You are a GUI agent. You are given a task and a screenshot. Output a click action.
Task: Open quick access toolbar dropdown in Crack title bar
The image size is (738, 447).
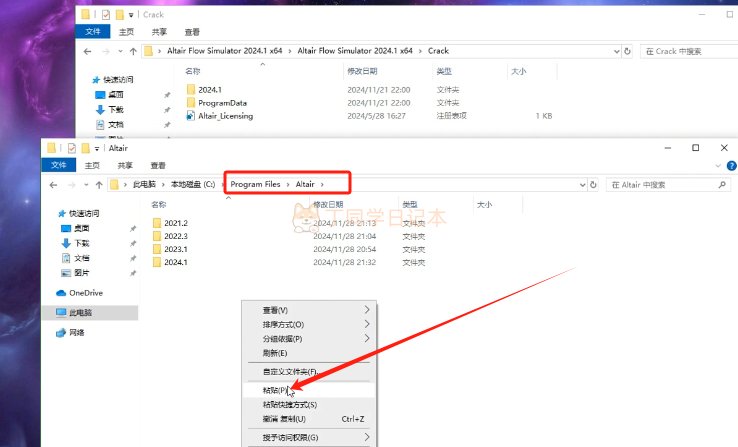coord(131,15)
